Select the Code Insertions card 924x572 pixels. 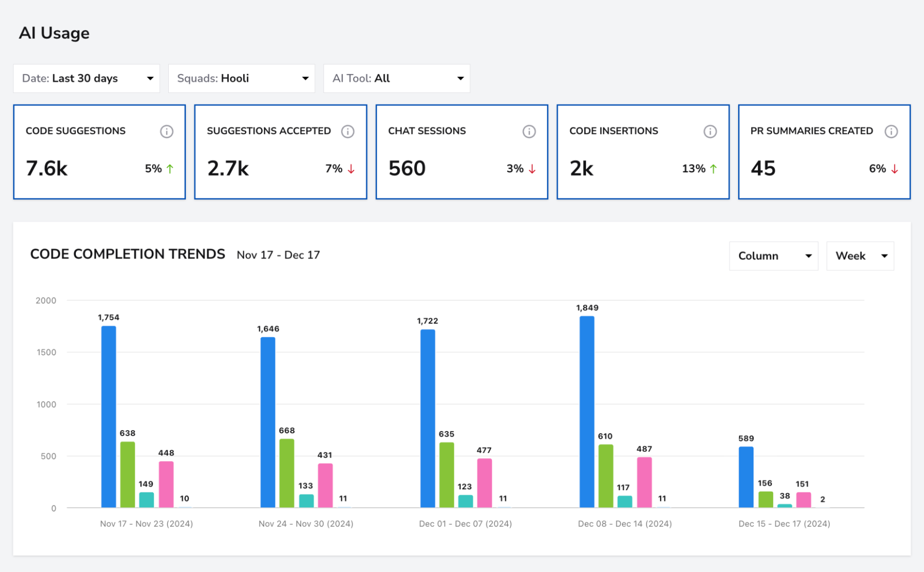click(643, 152)
